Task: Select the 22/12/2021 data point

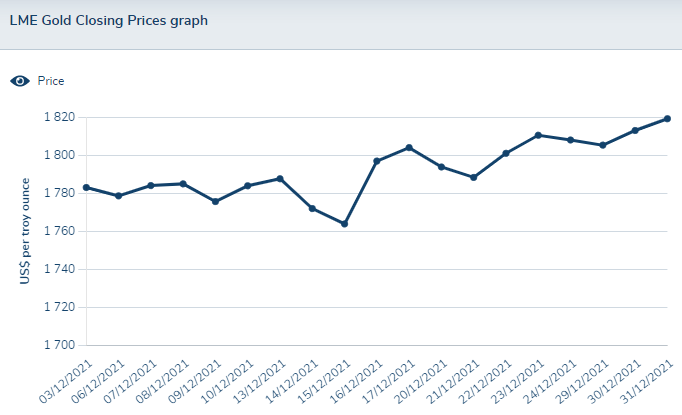Action: pyautogui.click(x=506, y=153)
